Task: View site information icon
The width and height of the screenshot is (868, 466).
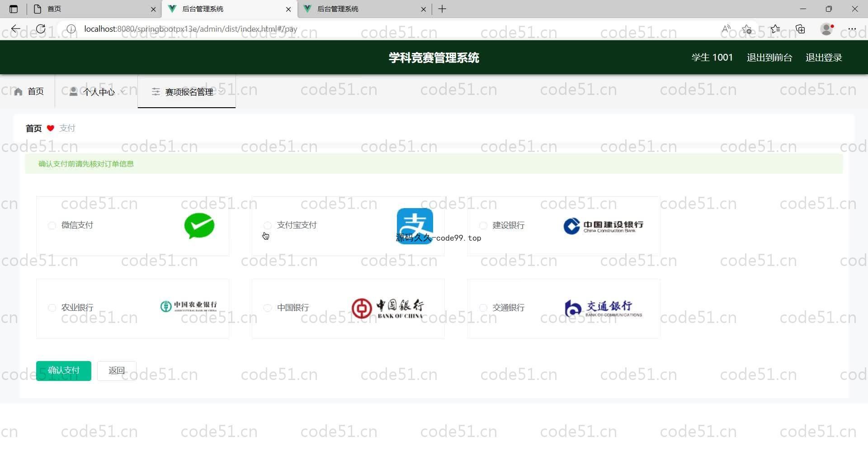Action: tap(71, 29)
